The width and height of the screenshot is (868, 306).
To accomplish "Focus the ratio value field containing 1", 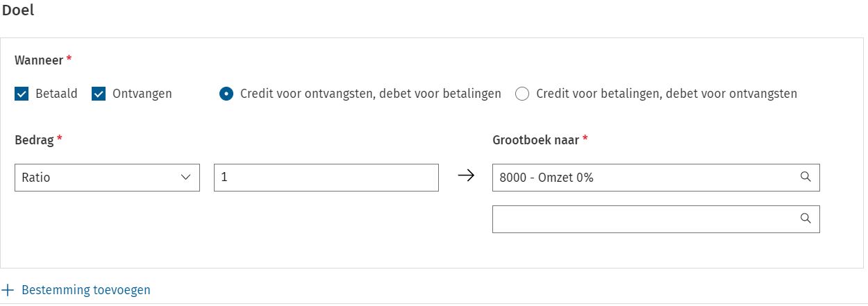I will click(326, 178).
